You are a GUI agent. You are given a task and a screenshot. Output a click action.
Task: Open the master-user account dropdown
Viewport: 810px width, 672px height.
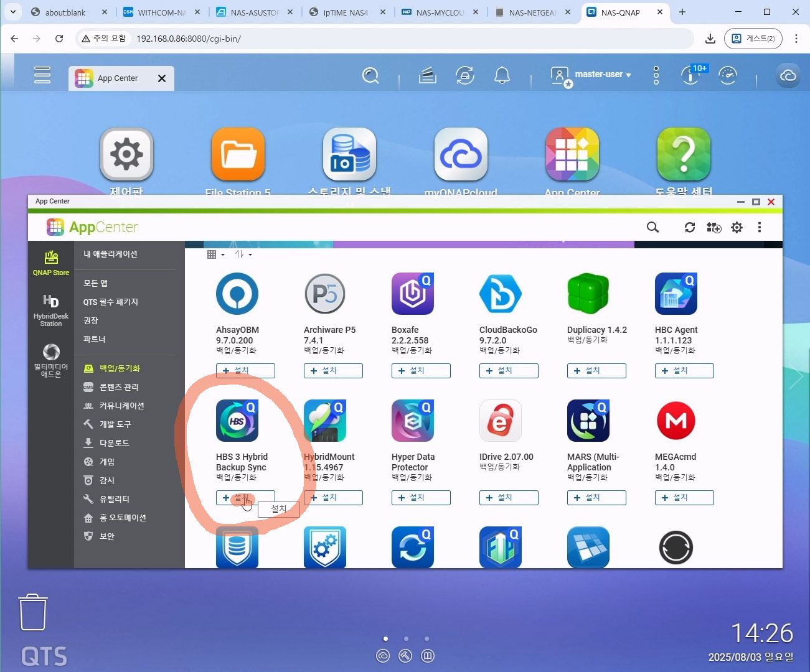[602, 75]
